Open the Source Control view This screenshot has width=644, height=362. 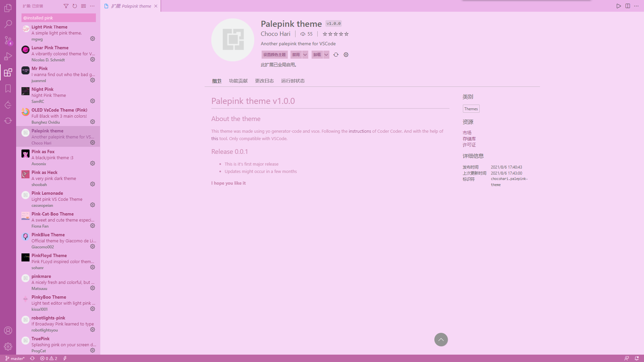pos(8,40)
